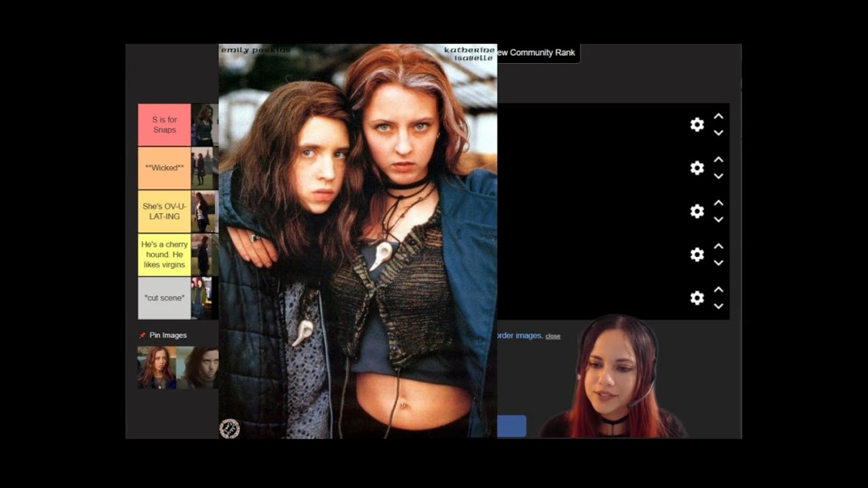The height and width of the screenshot is (488, 868).
Task: Select thumbnail in cherry hound tier
Action: pos(205,255)
